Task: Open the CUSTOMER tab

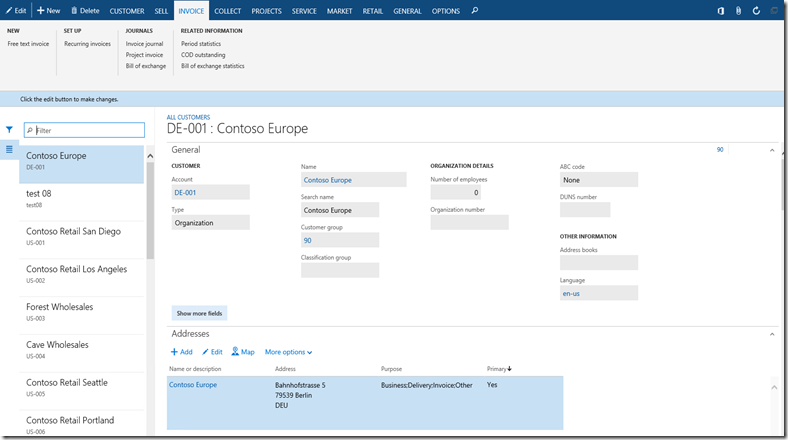Action: 127,11
